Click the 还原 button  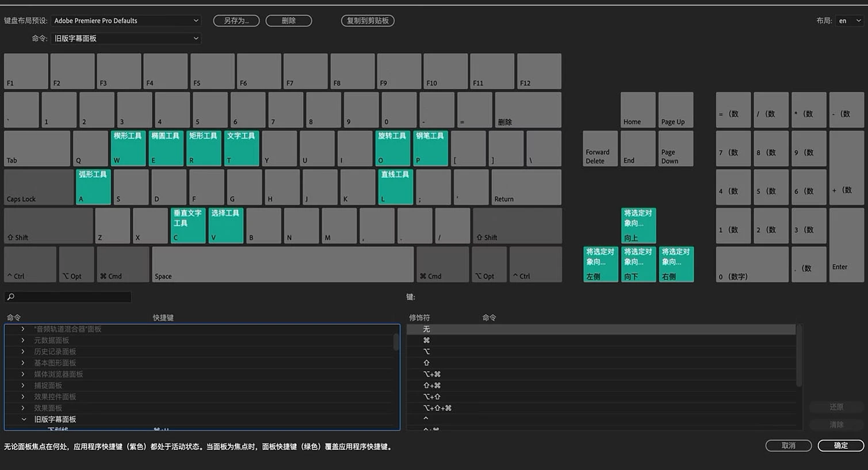tap(836, 407)
